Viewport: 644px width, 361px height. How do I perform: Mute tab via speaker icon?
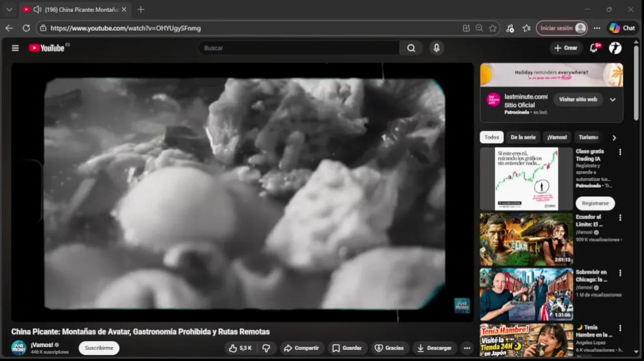coord(37,10)
